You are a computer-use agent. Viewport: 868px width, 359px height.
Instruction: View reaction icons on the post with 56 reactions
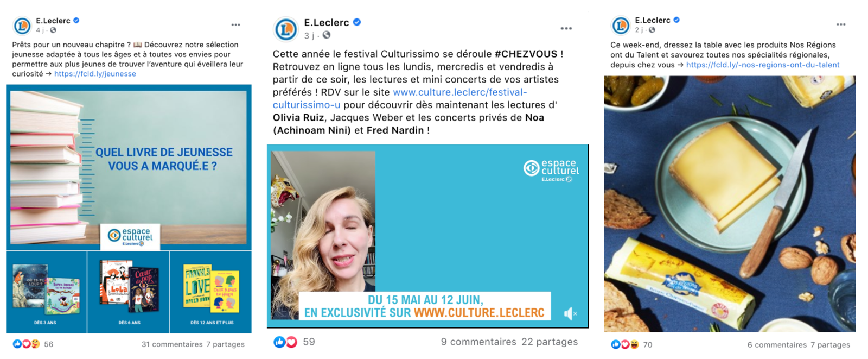coord(26,344)
